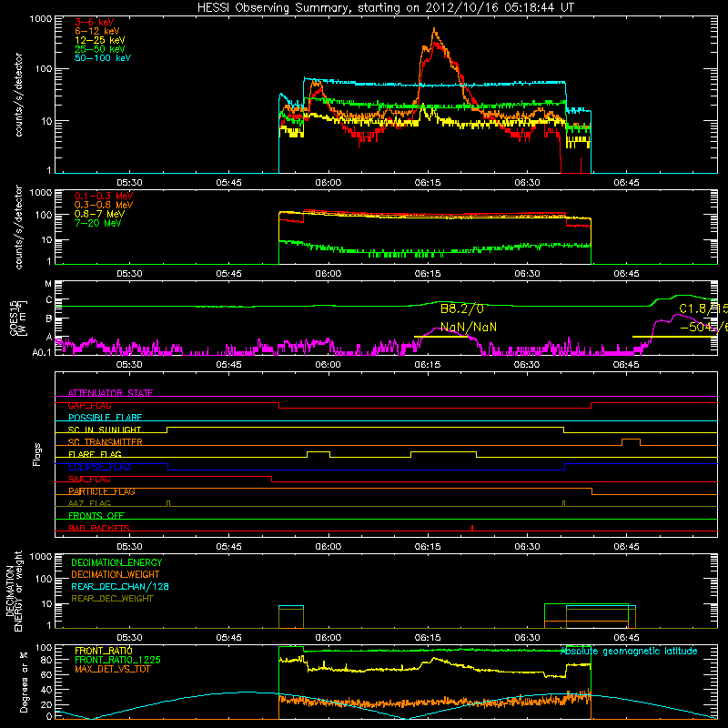This screenshot has width=728, height=728.
Task: Click the Absolute geomagnetic latitude label
Action: pos(629,652)
